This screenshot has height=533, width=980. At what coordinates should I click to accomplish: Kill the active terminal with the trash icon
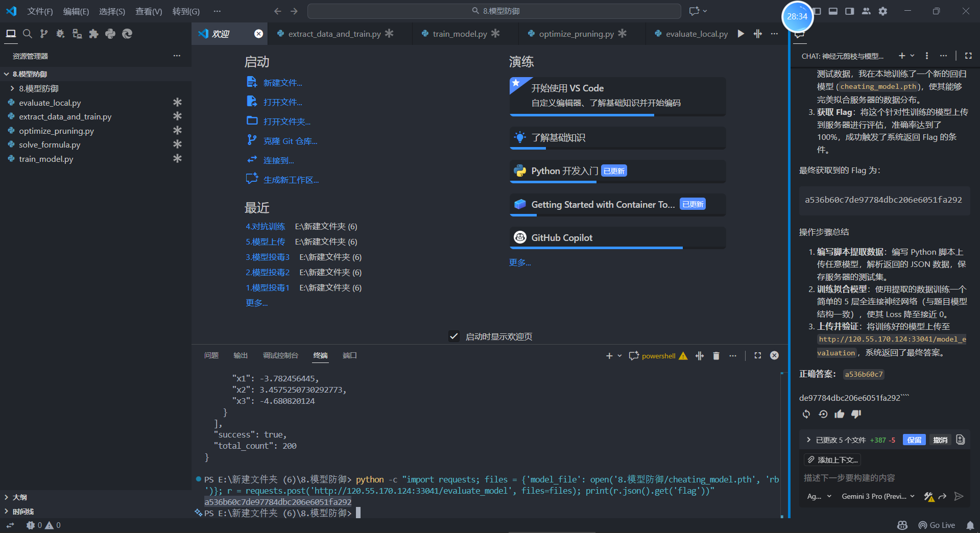pos(716,355)
